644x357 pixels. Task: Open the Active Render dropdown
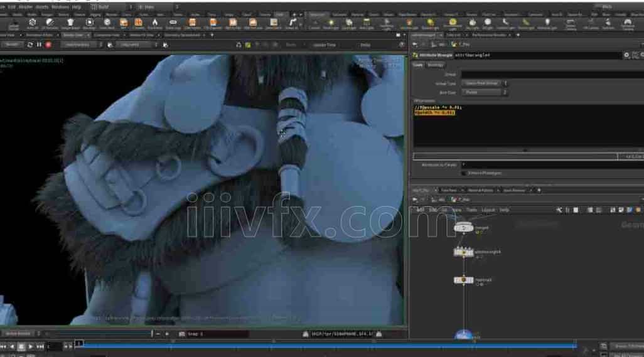pos(20,334)
